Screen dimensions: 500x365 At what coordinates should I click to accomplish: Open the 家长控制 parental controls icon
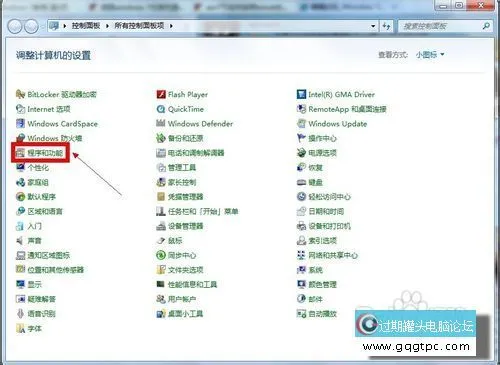pos(161,182)
